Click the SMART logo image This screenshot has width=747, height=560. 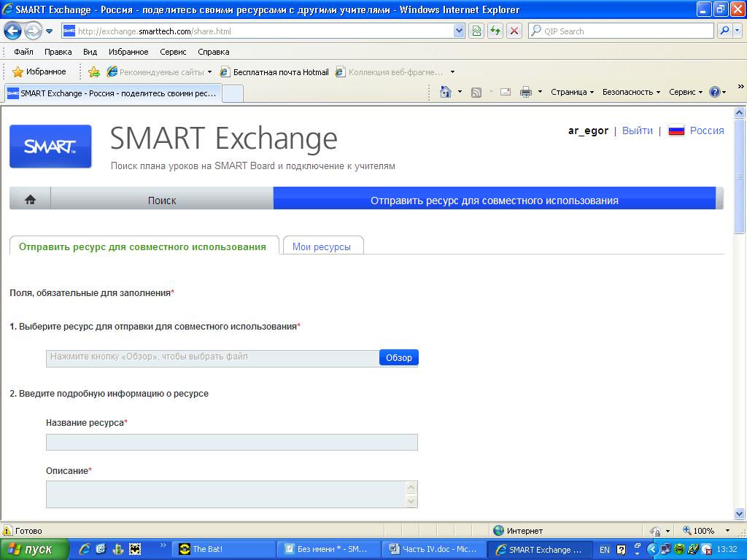pos(50,146)
